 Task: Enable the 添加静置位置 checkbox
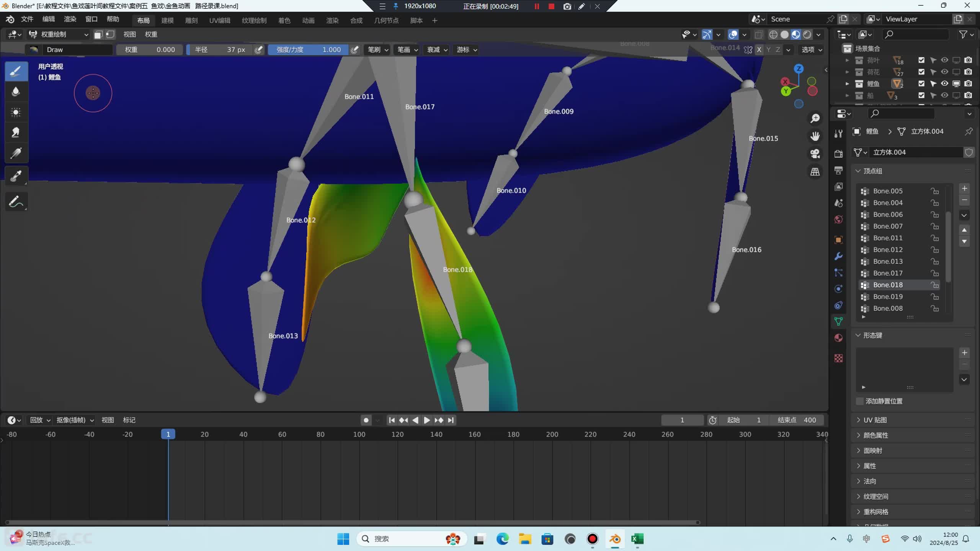coord(860,401)
